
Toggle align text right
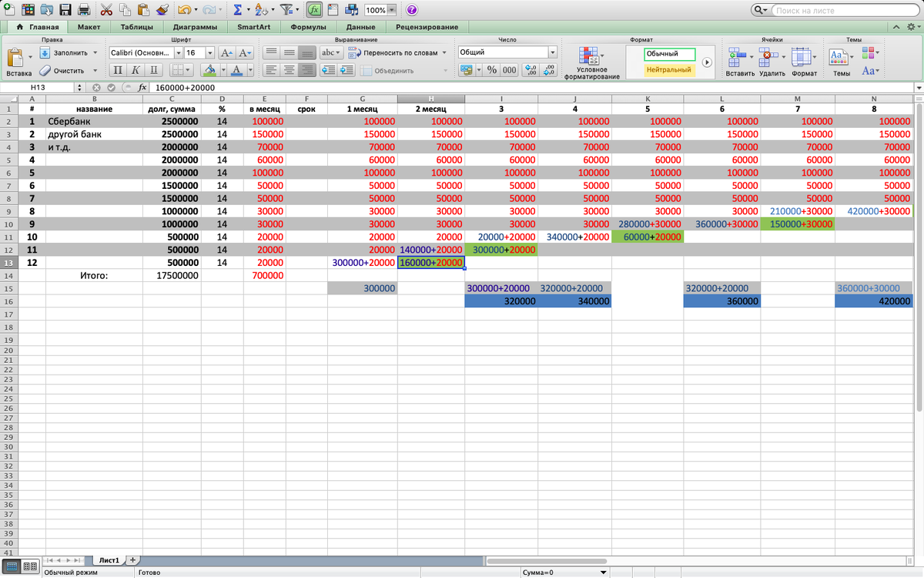307,70
